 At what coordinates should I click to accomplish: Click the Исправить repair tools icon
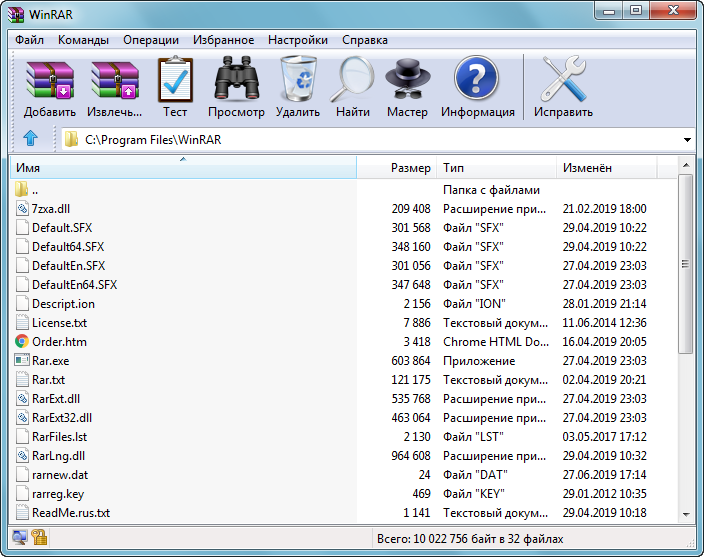point(563,79)
